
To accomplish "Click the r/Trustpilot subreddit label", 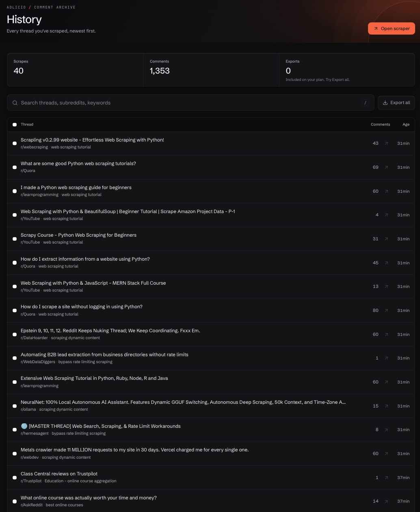I will (31, 481).
